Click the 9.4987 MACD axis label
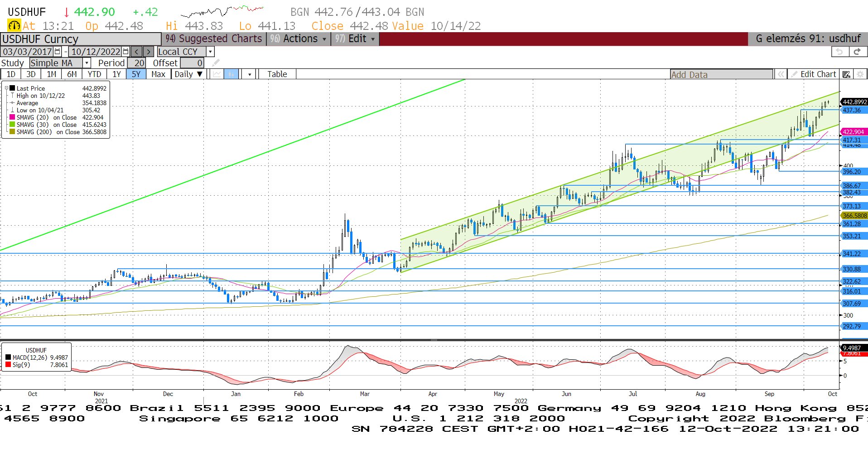 tap(854, 348)
